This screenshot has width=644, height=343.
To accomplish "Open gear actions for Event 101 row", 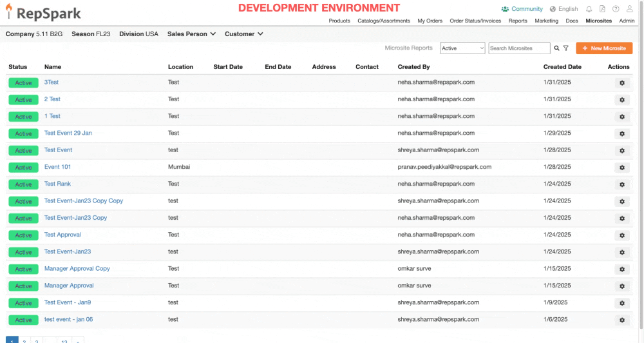I will click(x=622, y=168).
